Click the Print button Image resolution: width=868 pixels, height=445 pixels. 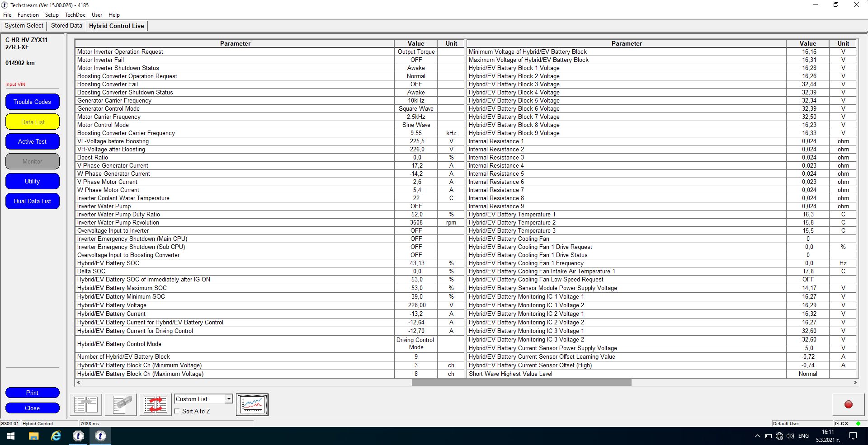32,393
